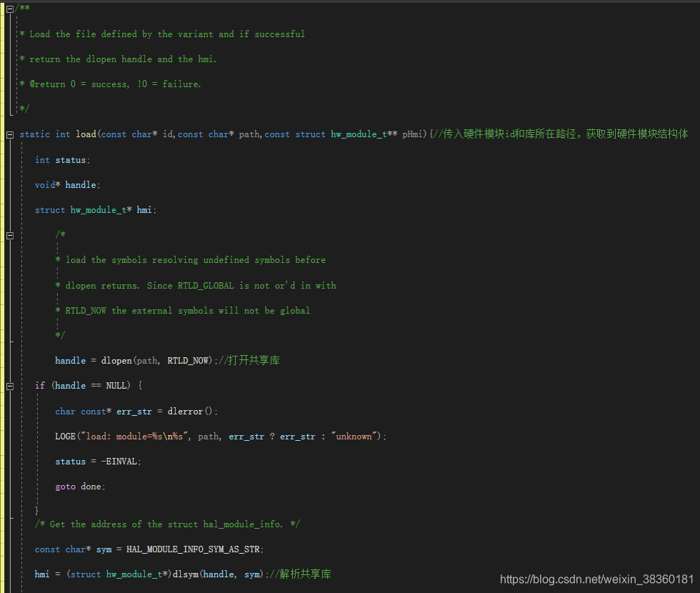This screenshot has width=700, height=593.
Task: Click 'Load the file defined by the variant' comment
Action: tap(163, 34)
